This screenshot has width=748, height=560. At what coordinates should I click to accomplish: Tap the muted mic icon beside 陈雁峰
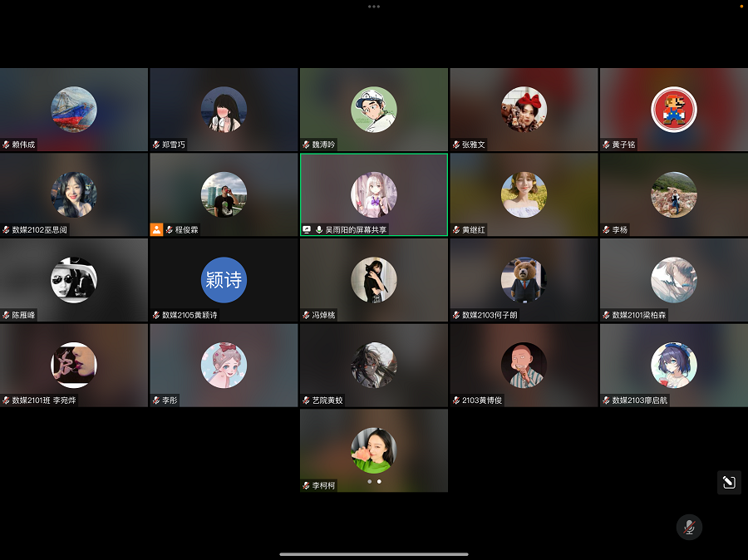[x=7, y=316]
